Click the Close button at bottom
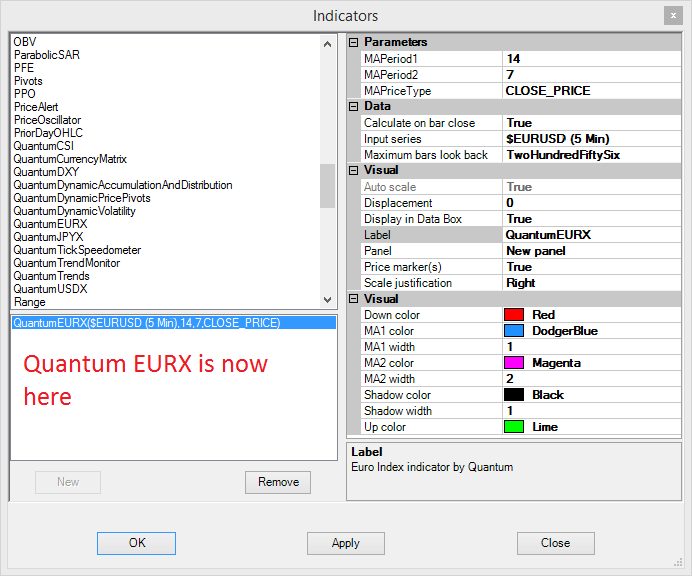The image size is (692, 576). (556, 543)
